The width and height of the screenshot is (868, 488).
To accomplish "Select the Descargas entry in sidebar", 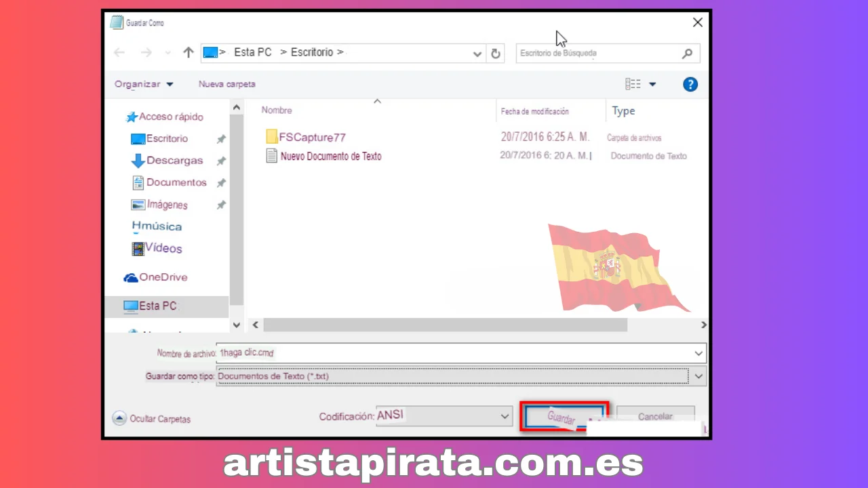I will click(x=175, y=161).
